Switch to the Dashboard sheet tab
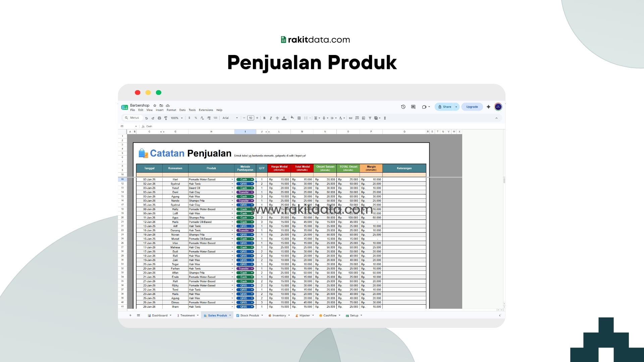The width and height of the screenshot is (644, 362). (x=159, y=315)
